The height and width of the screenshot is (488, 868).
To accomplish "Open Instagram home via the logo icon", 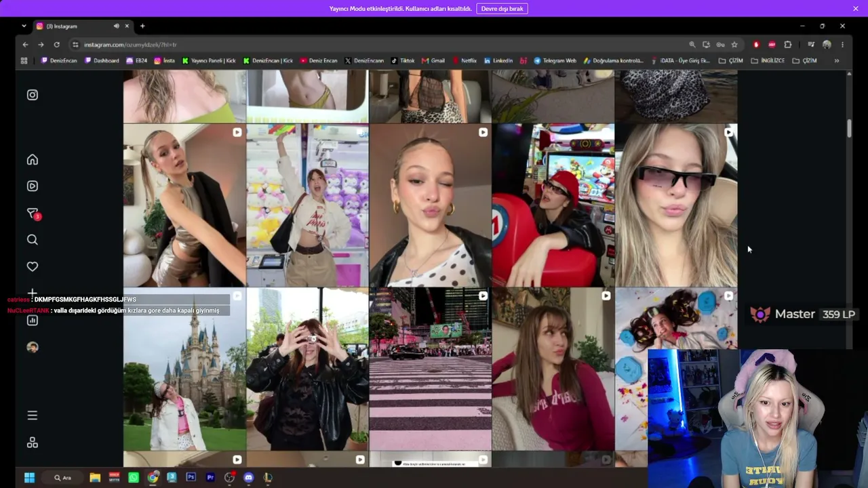I will coord(33,95).
